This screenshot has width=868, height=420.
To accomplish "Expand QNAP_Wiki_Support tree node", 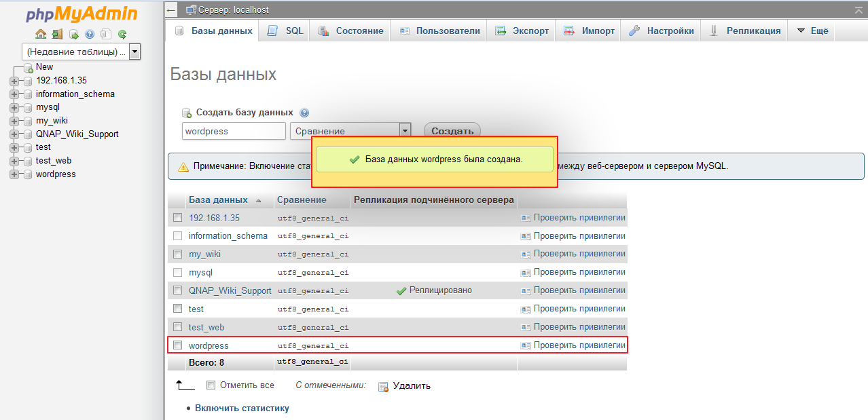I will point(14,134).
